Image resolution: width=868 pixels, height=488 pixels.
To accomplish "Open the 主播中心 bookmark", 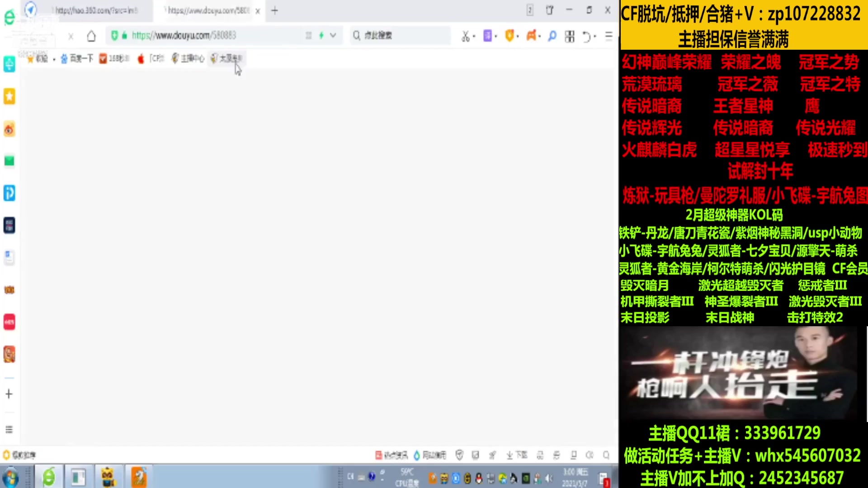I will click(188, 58).
